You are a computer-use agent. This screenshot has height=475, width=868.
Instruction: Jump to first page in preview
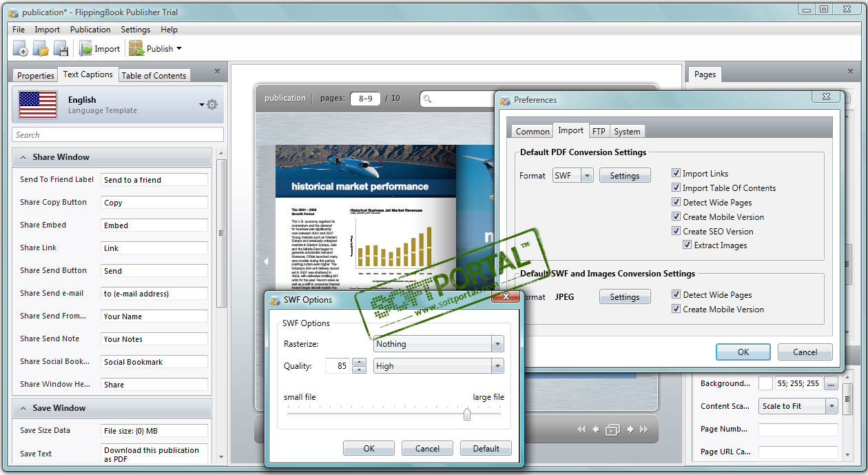581,429
